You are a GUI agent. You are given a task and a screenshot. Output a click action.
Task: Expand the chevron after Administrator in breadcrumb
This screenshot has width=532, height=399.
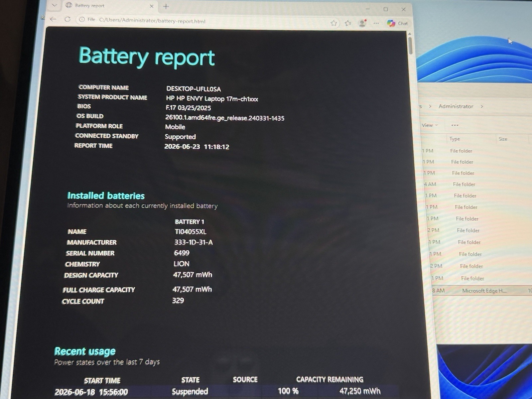pos(482,106)
